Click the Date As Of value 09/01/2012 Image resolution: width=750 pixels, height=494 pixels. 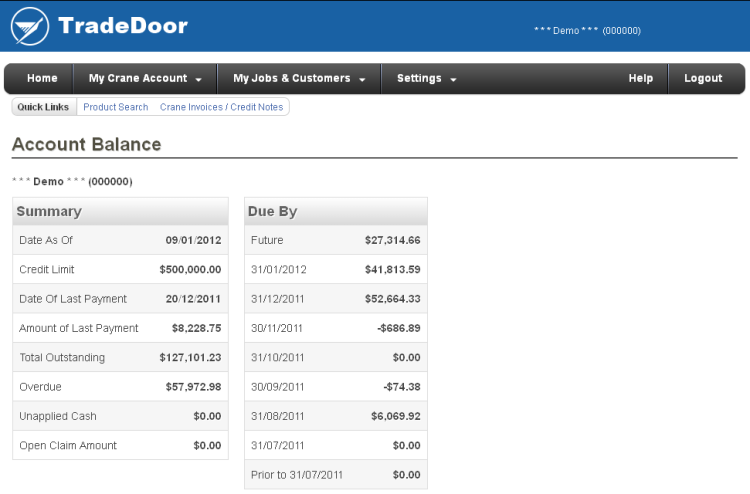193,240
